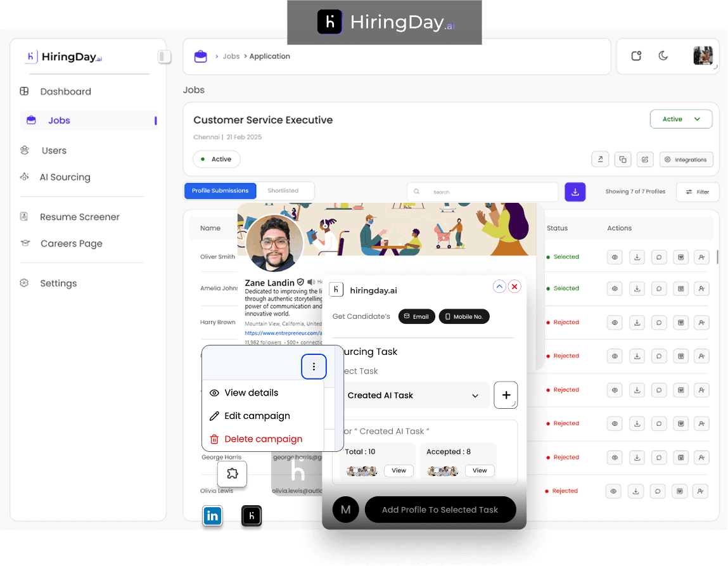Focus the profile search field
Screen dimensions: 728x566
482,192
